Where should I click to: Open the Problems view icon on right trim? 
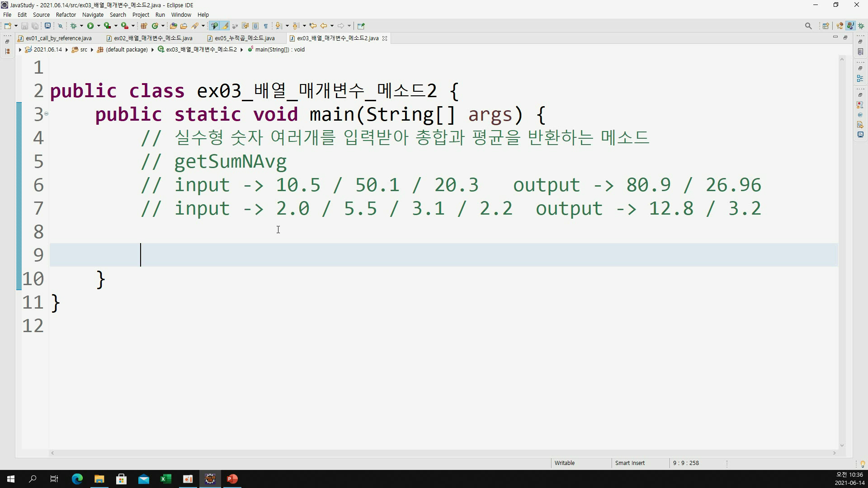coord(860,105)
